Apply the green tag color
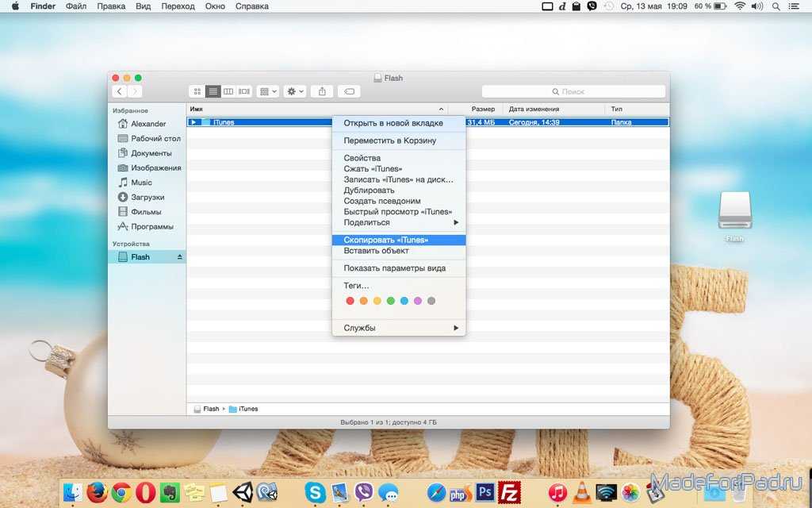 (x=390, y=301)
